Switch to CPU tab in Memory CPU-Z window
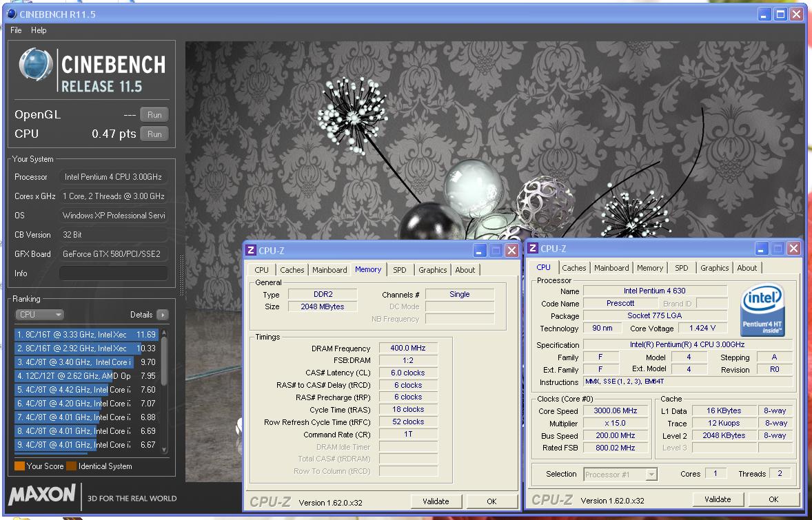 tap(261, 269)
